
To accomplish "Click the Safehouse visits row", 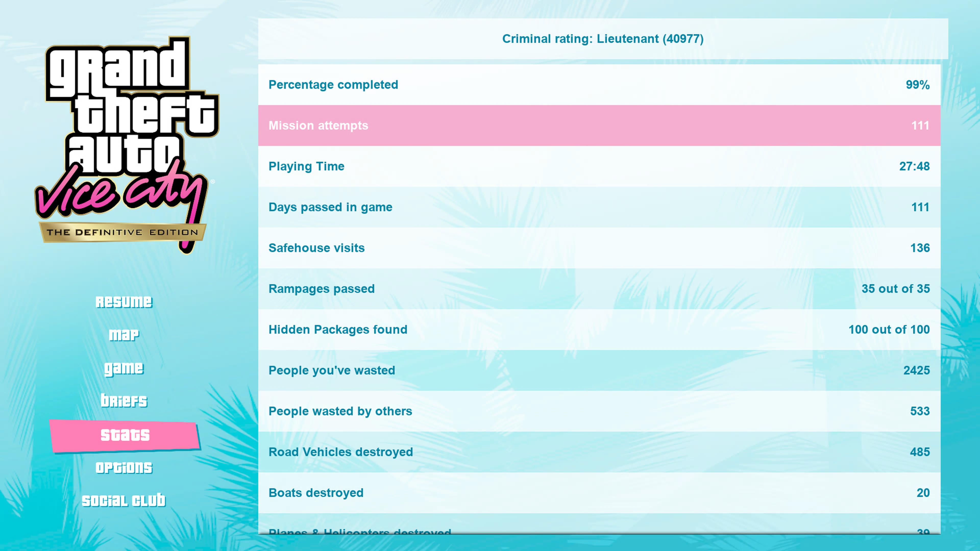I will 599,248.
